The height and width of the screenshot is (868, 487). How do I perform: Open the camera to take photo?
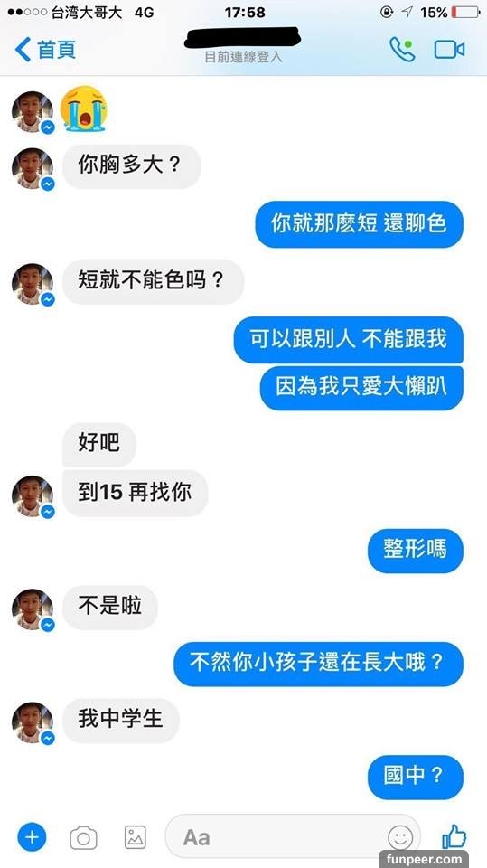point(83,837)
